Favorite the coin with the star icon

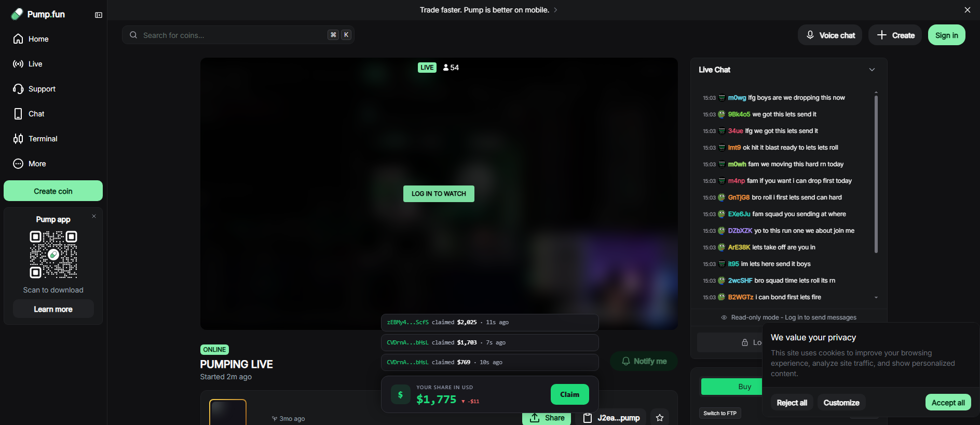(660, 418)
